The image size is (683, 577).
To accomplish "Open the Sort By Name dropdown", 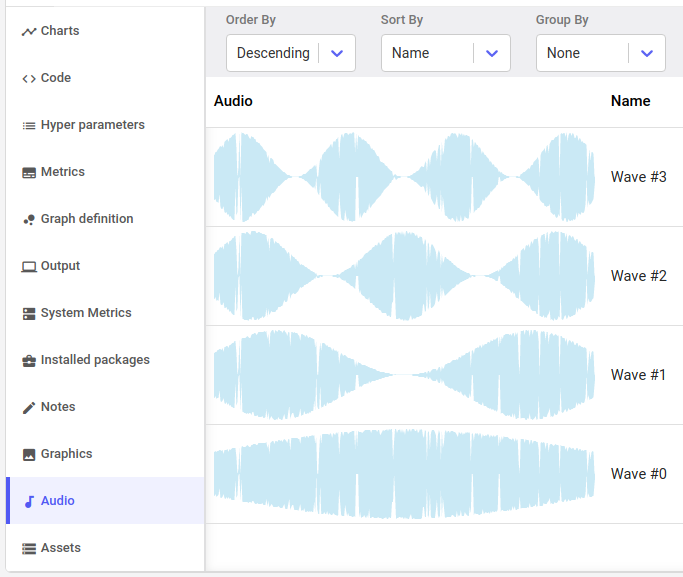I will (x=446, y=53).
